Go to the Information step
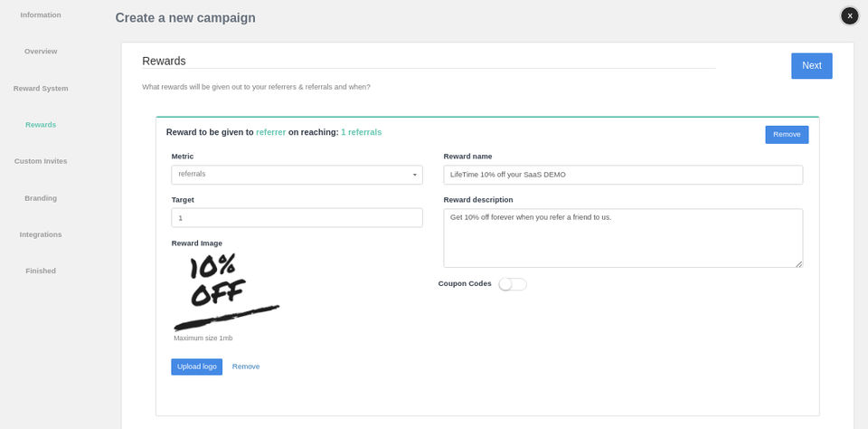The image size is (868, 429). point(41,14)
